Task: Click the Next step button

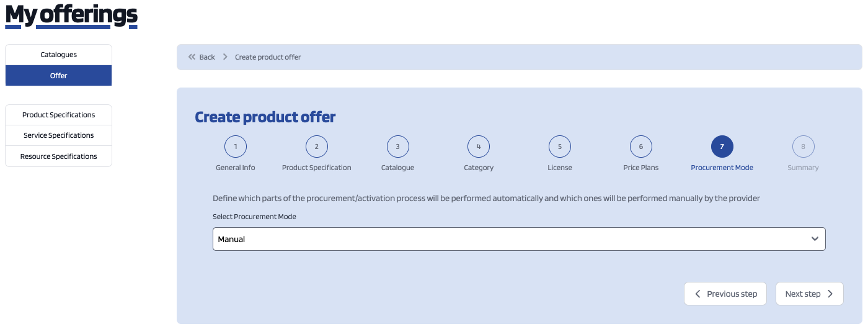Action: tap(810, 294)
